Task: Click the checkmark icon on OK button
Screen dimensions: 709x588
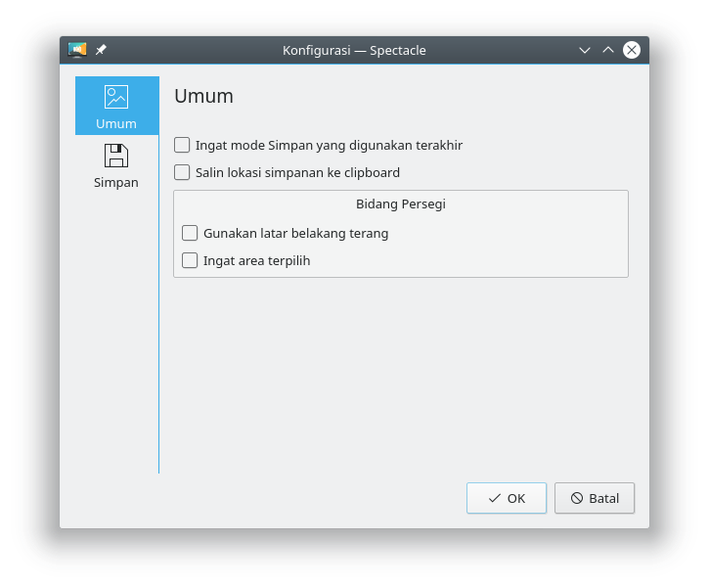Action: click(x=495, y=498)
